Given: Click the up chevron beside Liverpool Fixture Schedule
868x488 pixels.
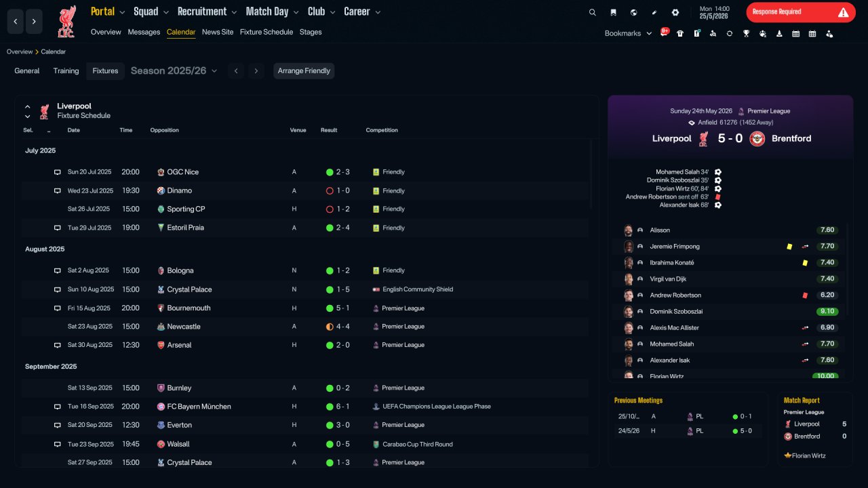Looking at the screenshot, I should [x=28, y=106].
